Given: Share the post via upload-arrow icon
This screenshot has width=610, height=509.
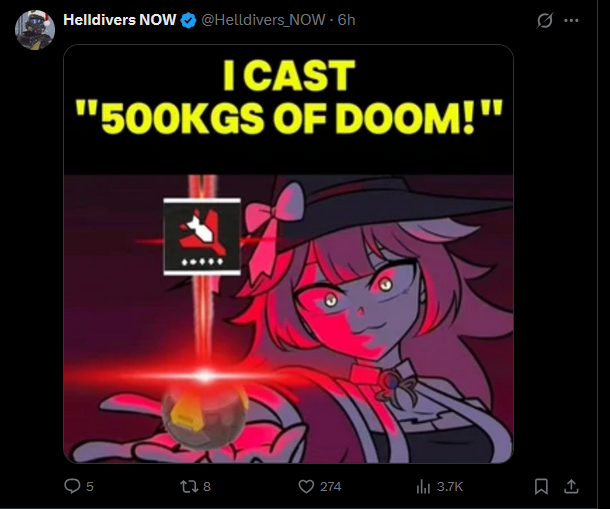Looking at the screenshot, I should tap(571, 486).
